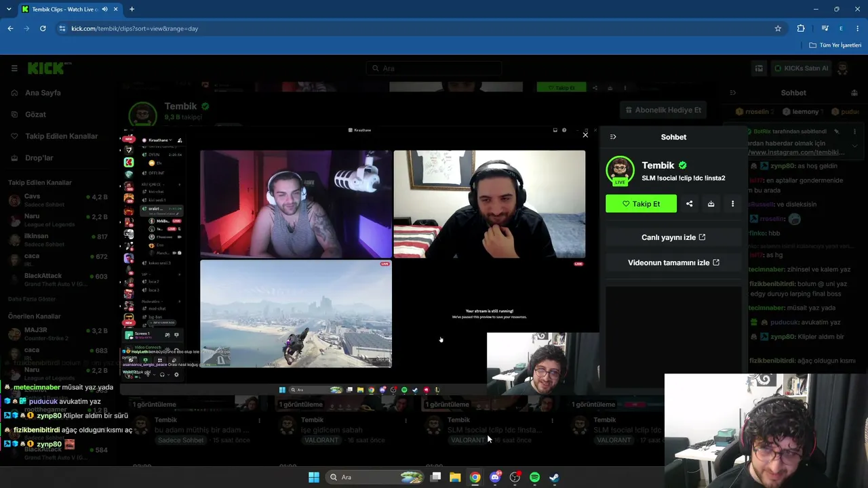Open the clip's three-dot more options menu
The width and height of the screenshot is (868, 488).
(x=732, y=203)
